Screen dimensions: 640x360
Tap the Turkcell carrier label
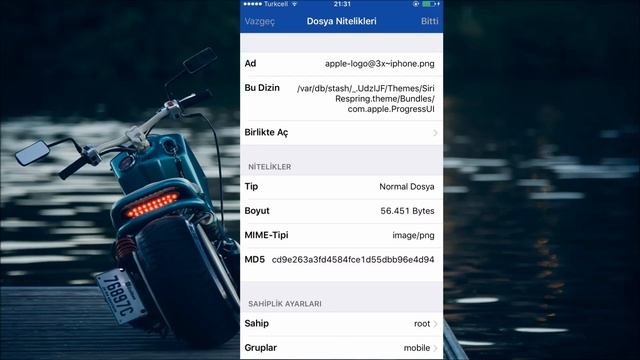(x=276, y=4)
